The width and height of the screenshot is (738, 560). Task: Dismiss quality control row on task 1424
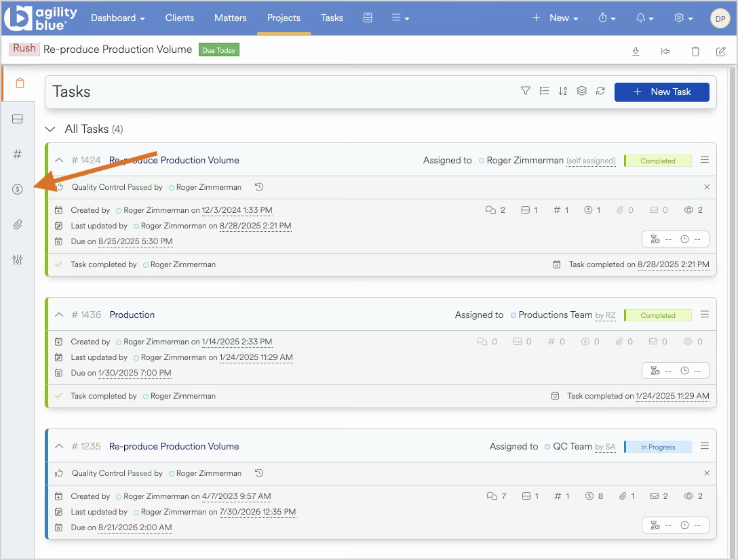click(707, 187)
